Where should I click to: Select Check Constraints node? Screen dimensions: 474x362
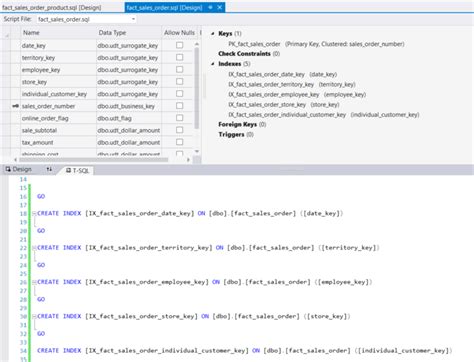pos(249,54)
